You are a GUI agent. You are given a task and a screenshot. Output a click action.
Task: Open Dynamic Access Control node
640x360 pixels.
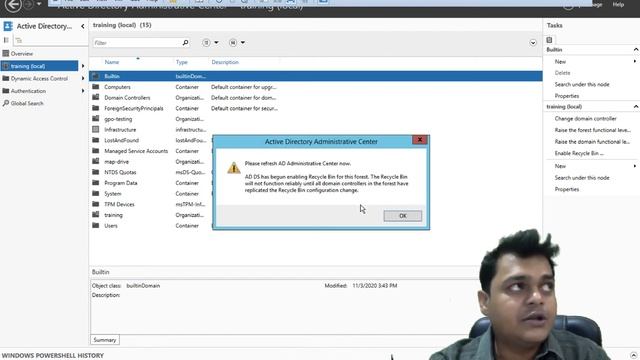[39, 78]
